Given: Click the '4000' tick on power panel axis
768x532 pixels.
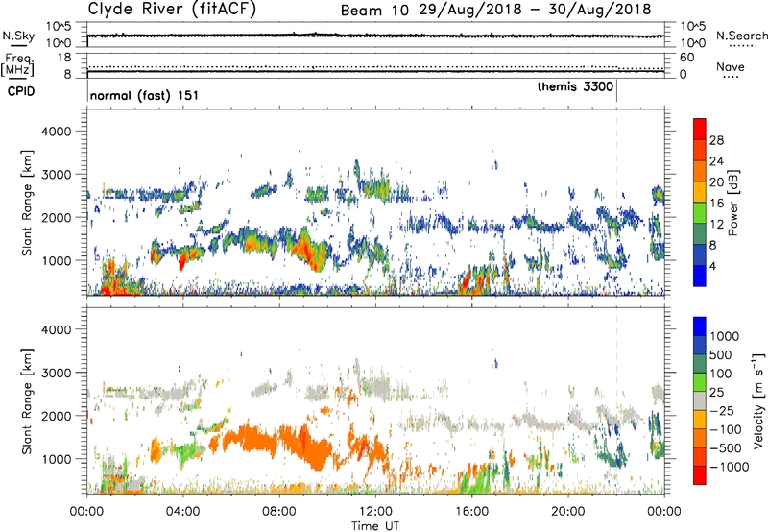Looking at the screenshot, I should 56,132.
